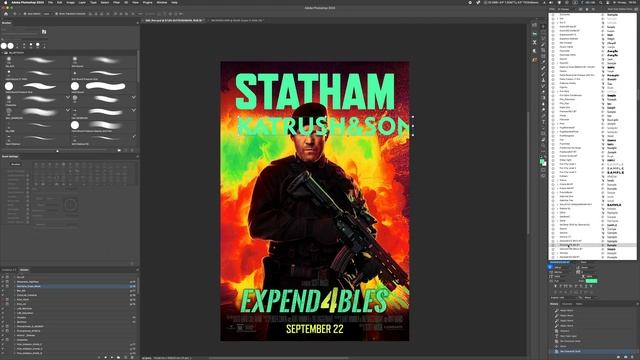The image size is (640, 360).
Task: Select the Rectangle shape tool
Action: tap(543, 133)
